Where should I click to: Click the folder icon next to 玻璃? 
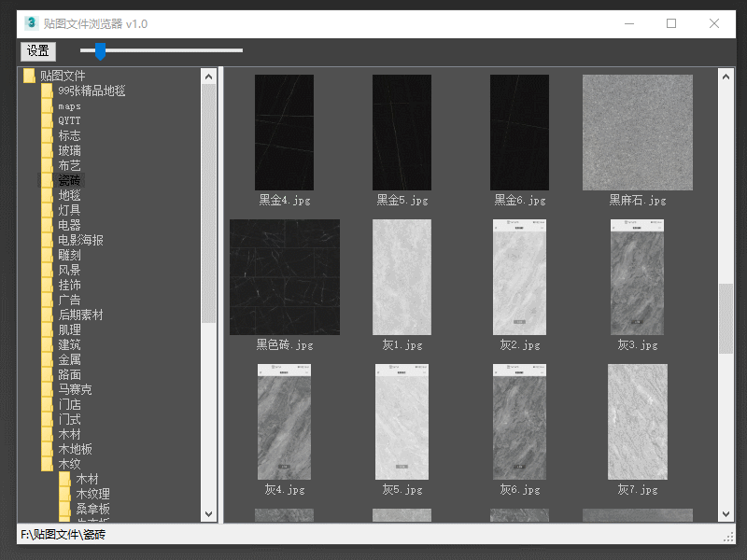click(x=48, y=150)
